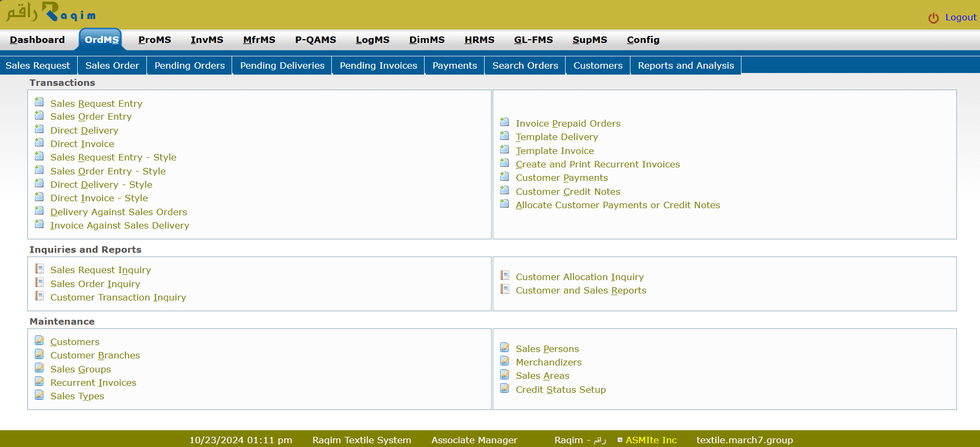This screenshot has height=447, width=980.
Task: Open the Pending Deliveries submenu
Action: (282, 65)
